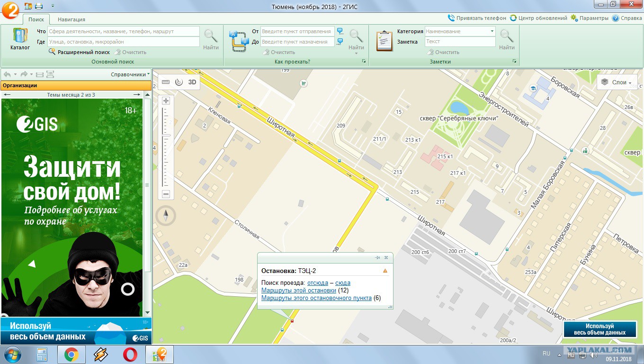644x364 pixels.
Task: Open the forward history dropdown arrow
Action: 32,74
